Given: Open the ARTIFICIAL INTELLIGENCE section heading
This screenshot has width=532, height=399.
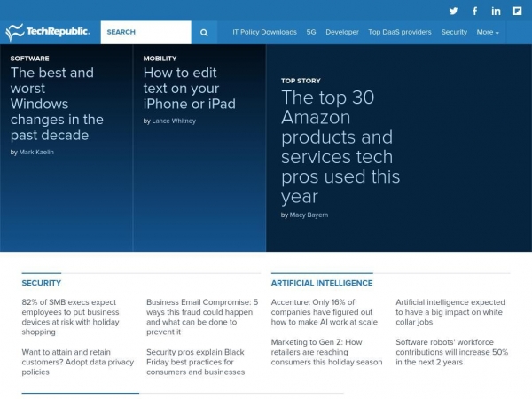Looking at the screenshot, I should click(322, 283).
